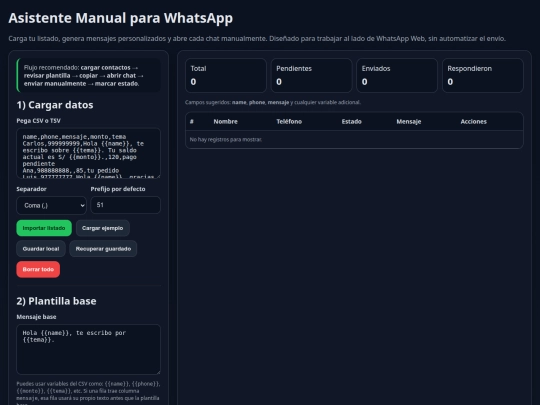The height and width of the screenshot is (405, 540).
Task: Click the 'Separador' label
Action: pos(31,189)
